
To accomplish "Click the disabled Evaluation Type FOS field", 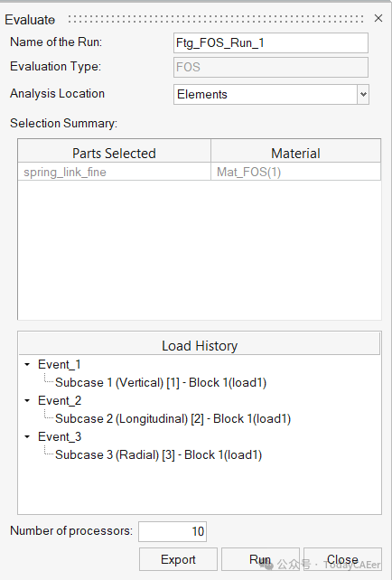I will click(x=271, y=68).
